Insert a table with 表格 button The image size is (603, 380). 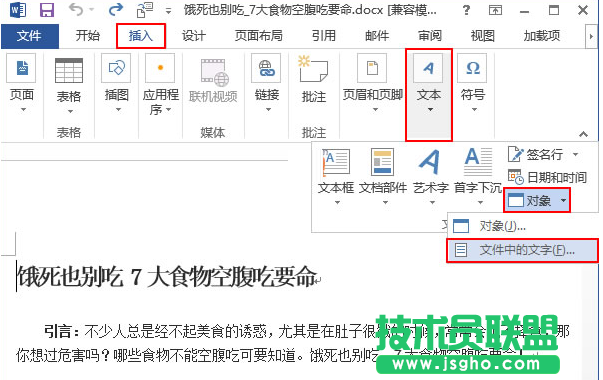click(x=69, y=85)
